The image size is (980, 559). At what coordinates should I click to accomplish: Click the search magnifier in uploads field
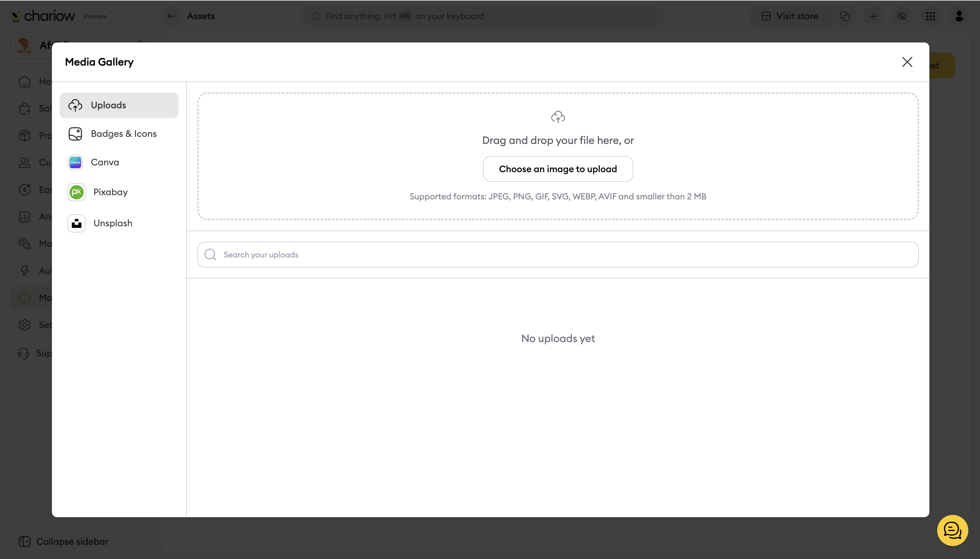coord(210,255)
